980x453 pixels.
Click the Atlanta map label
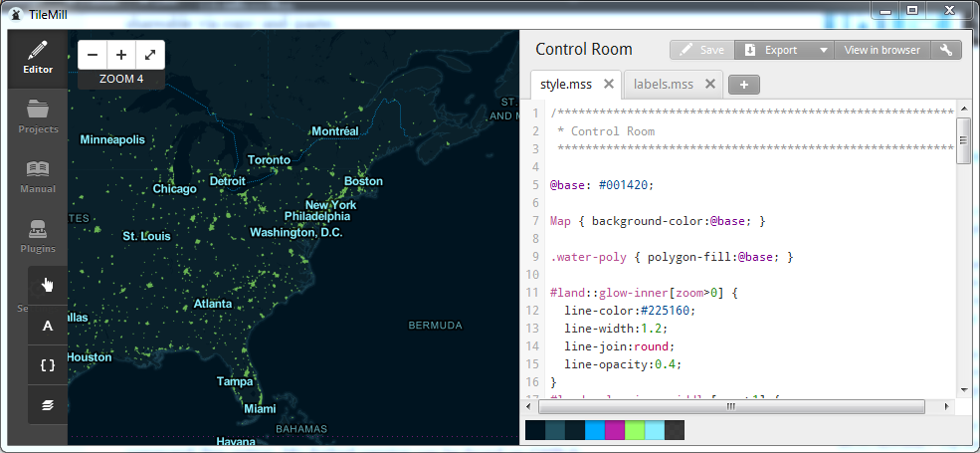point(213,304)
